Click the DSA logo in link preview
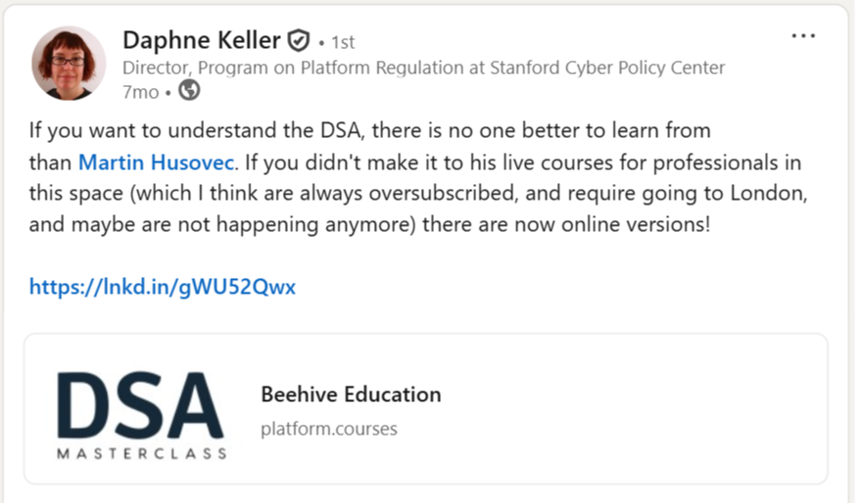861x504 pixels. pyautogui.click(x=140, y=404)
